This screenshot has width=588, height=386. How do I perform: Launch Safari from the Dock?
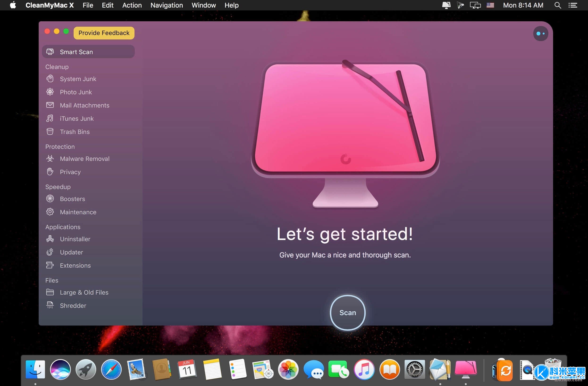(111, 369)
